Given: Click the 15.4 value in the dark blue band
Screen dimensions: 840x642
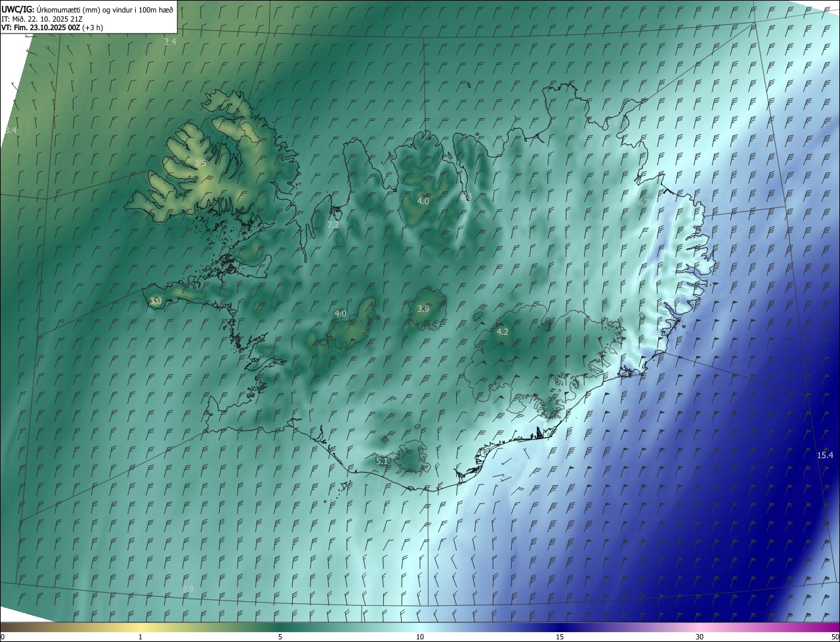Looking at the screenshot, I should 825,455.
